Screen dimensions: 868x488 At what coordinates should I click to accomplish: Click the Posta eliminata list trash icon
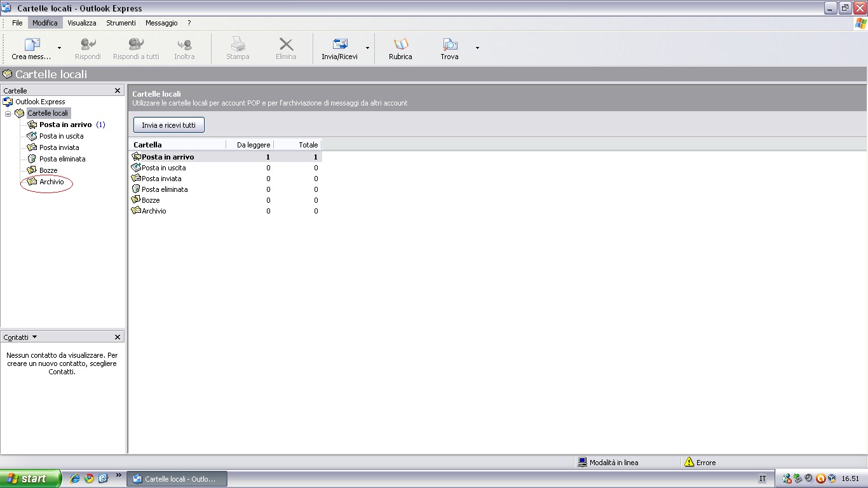point(135,189)
